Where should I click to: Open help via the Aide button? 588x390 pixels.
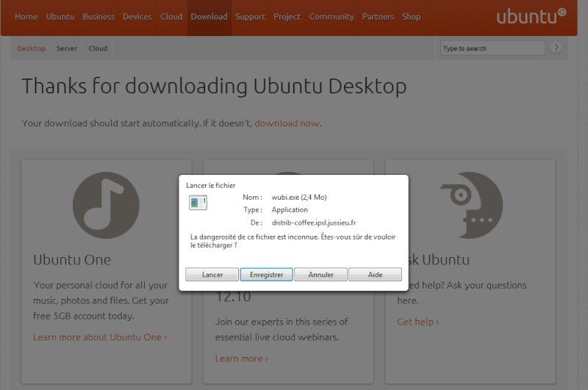375,275
